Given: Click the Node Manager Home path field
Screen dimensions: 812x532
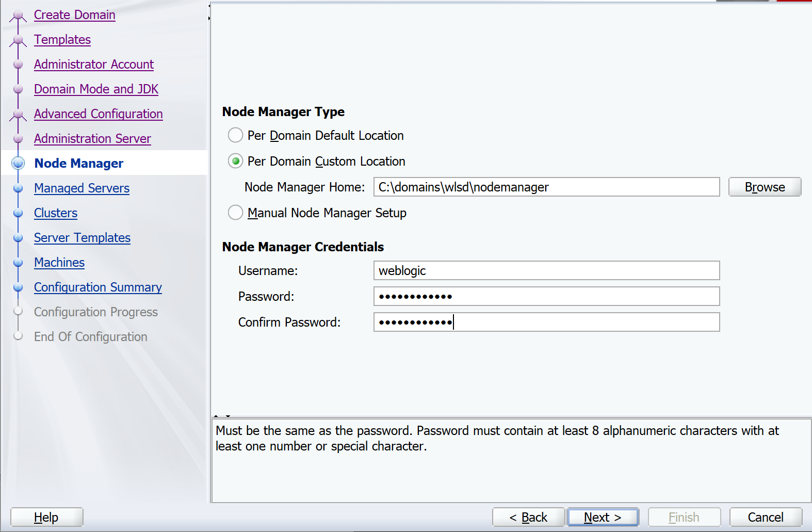Looking at the screenshot, I should (x=546, y=187).
